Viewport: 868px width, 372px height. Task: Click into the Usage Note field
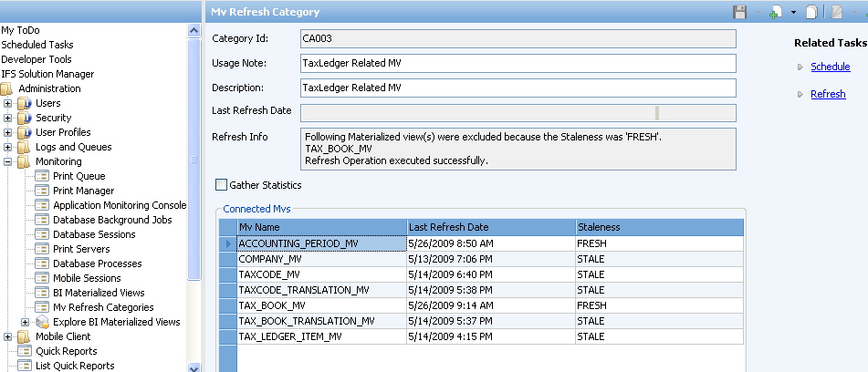[518, 63]
